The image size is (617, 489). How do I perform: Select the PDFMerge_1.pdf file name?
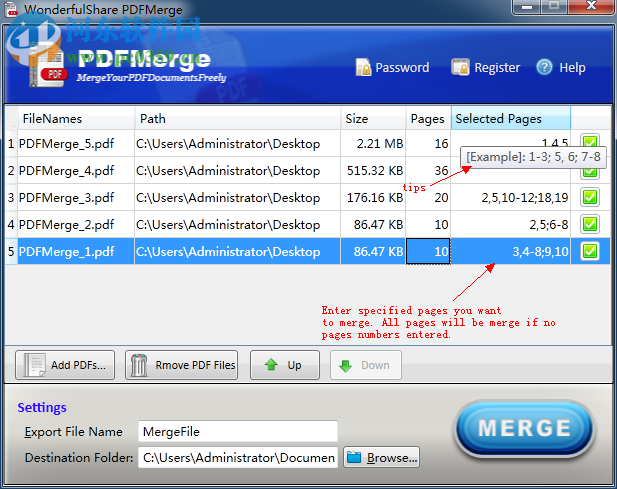pos(67,251)
